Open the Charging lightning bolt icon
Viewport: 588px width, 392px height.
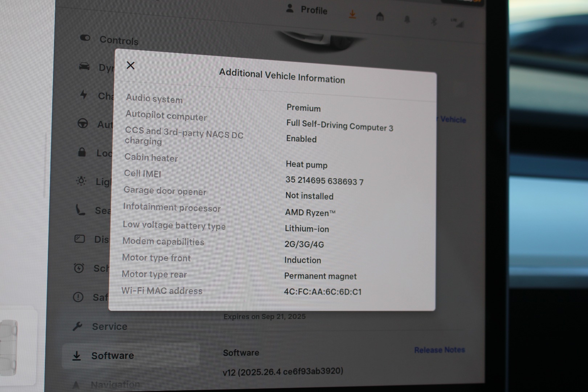pyautogui.click(x=83, y=95)
